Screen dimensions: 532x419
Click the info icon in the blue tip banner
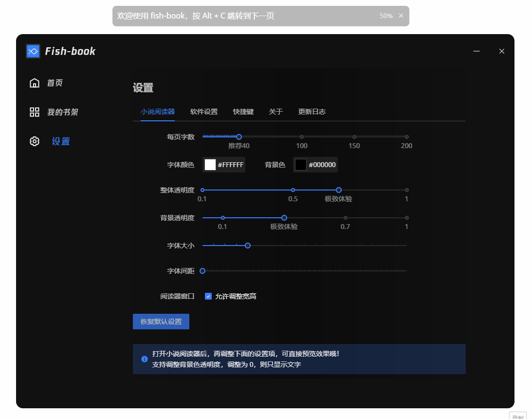144,359
